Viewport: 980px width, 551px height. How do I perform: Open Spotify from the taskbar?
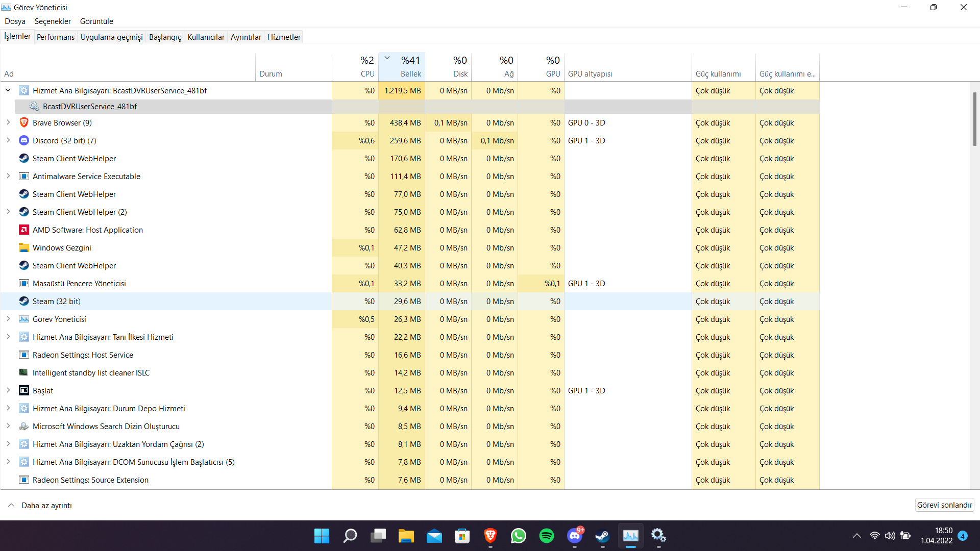click(546, 536)
